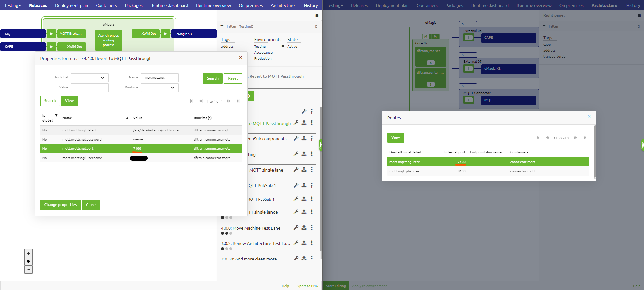Select mqtt-mqttsngl-test route row

(488, 162)
